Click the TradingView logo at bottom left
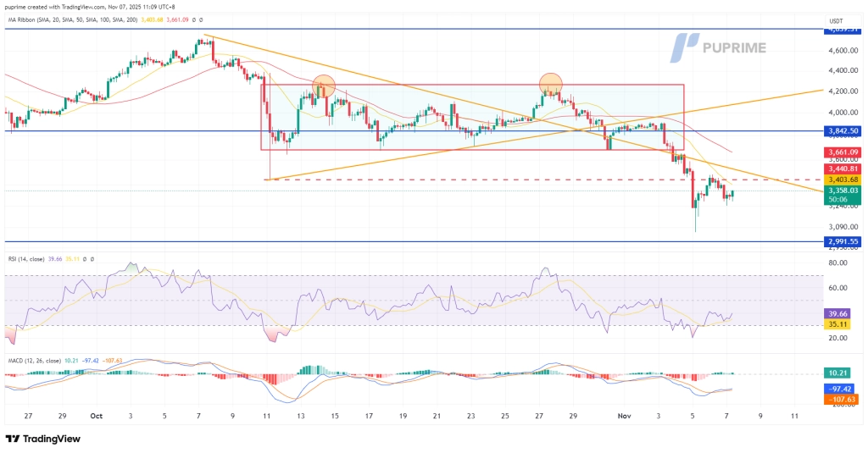The image size is (868, 453). (45, 439)
